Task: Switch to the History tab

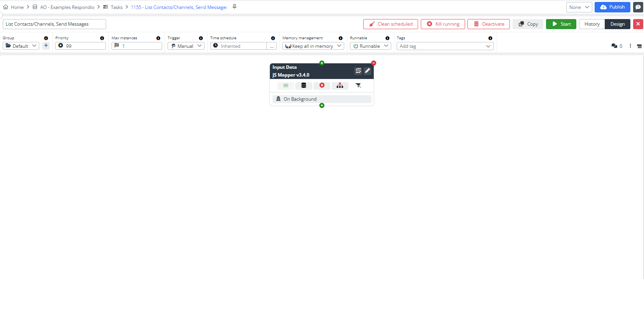Action: 592,24
